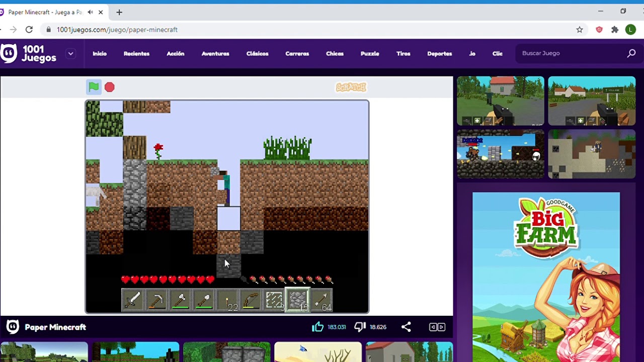
Task: Expand the dropdown next to 1001 Juegos logo
Action: click(70, 53)
